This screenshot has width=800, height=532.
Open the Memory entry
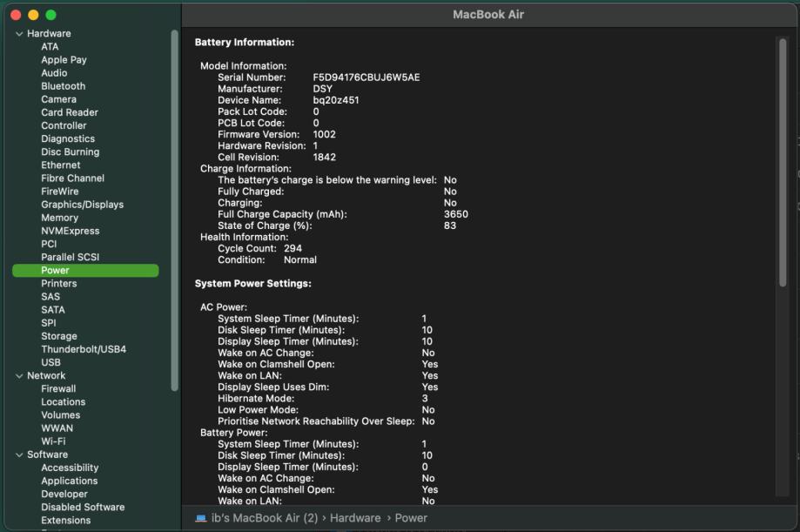(x=60, y=218)
